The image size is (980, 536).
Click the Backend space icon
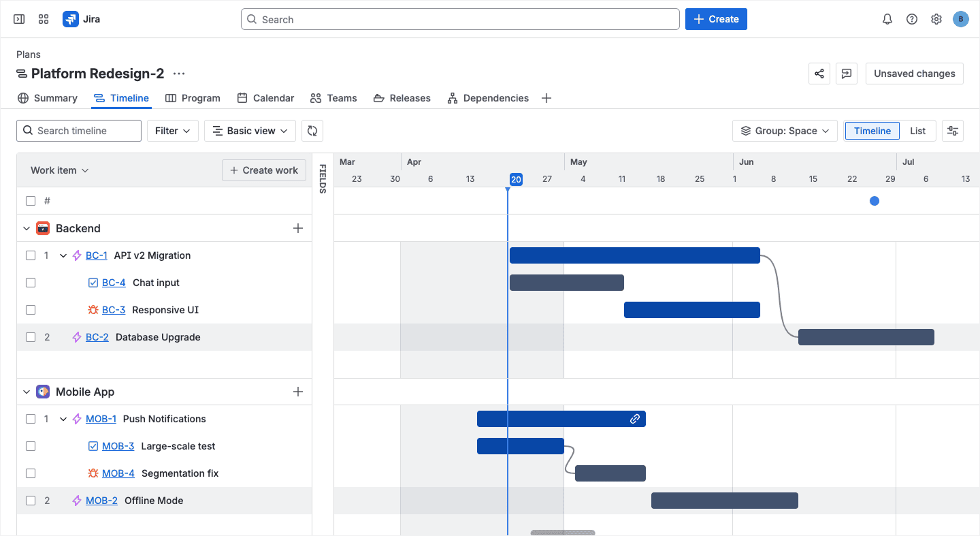(43, 228)
